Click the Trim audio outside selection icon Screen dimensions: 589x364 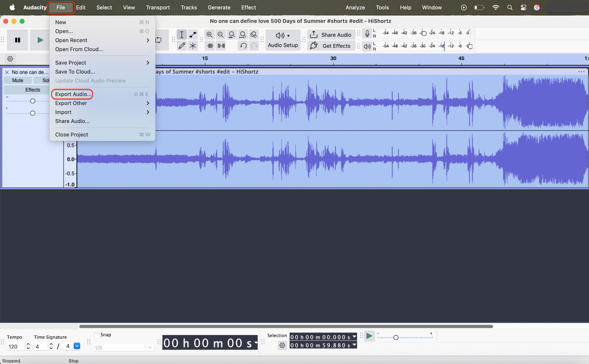[x=210, y=46]
